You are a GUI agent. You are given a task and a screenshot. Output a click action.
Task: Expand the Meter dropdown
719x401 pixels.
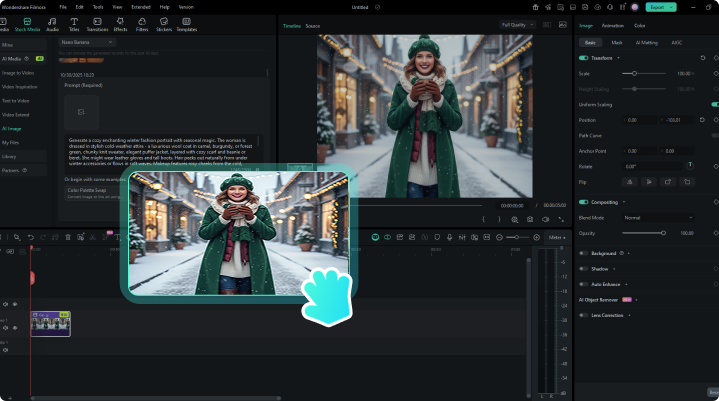pos(557,237)
